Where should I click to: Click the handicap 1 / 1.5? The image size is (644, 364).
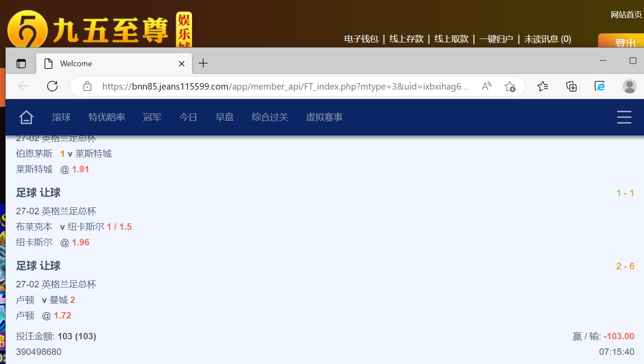click(x=119, y=227)
